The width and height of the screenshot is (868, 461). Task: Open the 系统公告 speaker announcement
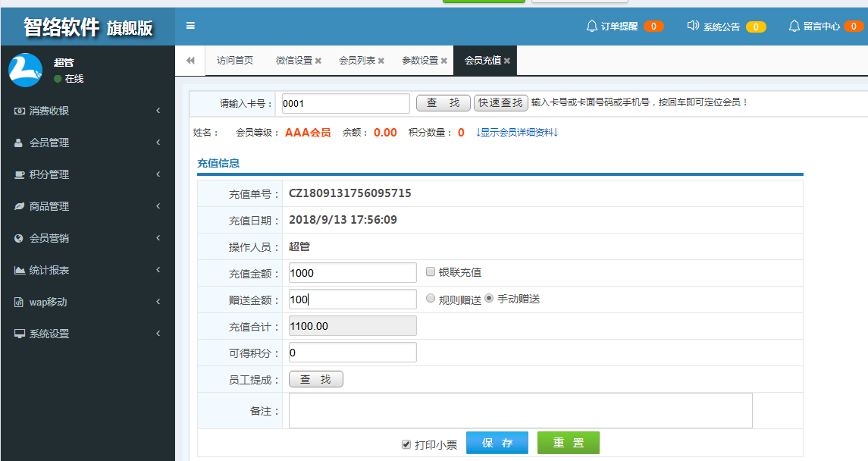(x=693, y=26)
